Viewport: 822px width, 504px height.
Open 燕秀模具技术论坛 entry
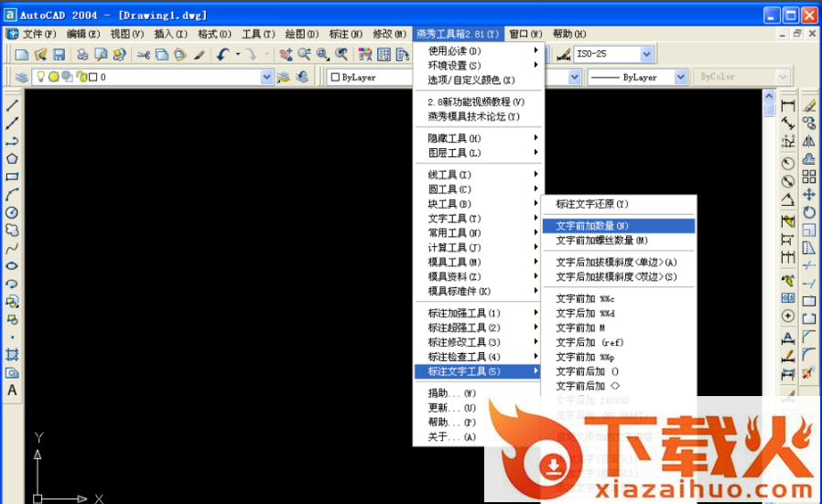click(479, 116)
